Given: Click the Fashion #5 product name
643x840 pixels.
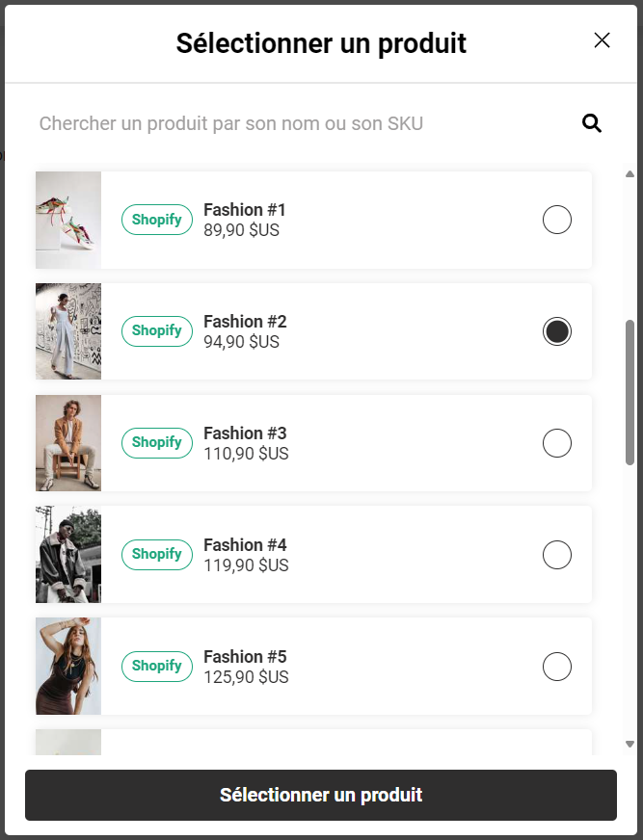Looking at the screenshot, I should pos(245,657).
